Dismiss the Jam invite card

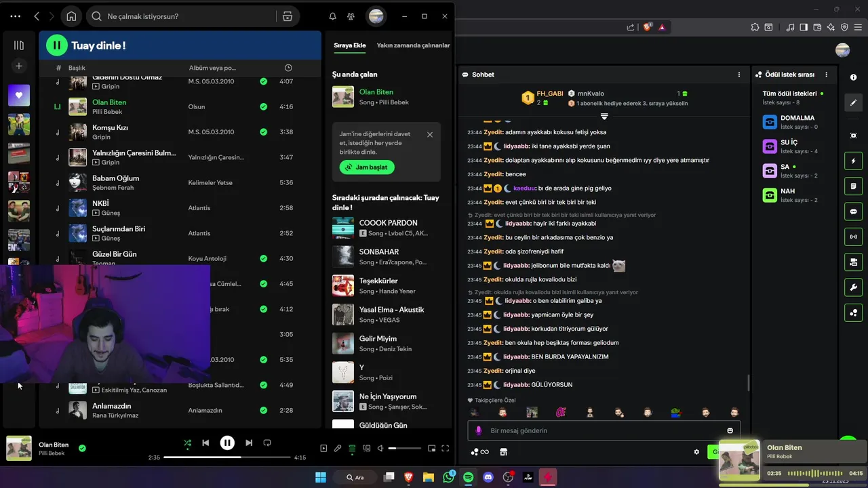click(x=429, y=135)
